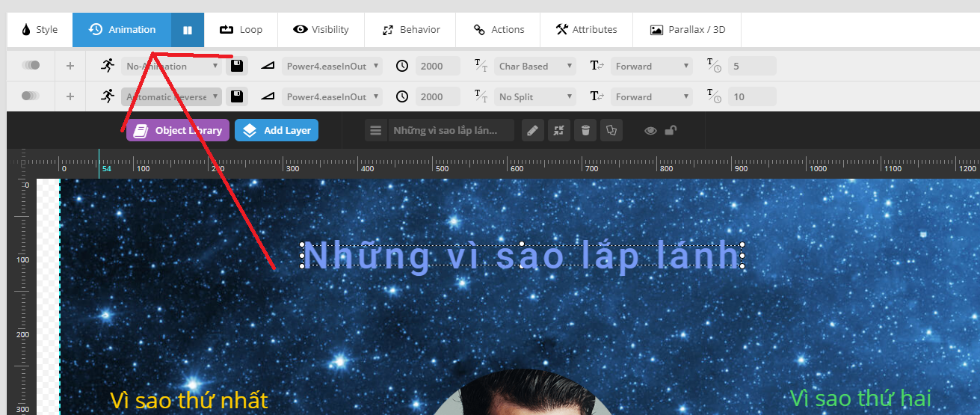Click the 2000 duration field in the No Split row
The height and width of the screenshot is (415, 980).
coord(440,96)
